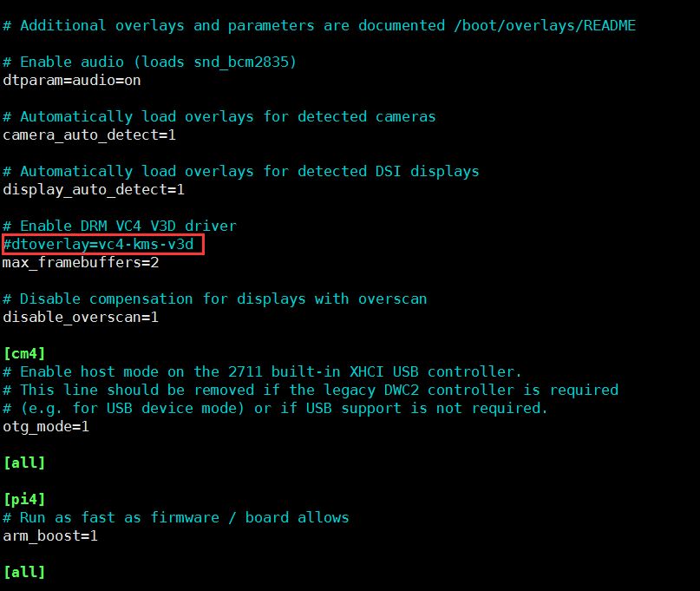The height and width of the screenshot is (591, 700).
Task: Click the "Enable audio (loads snd_bcm2835)" comment
Action: (158, 62)
